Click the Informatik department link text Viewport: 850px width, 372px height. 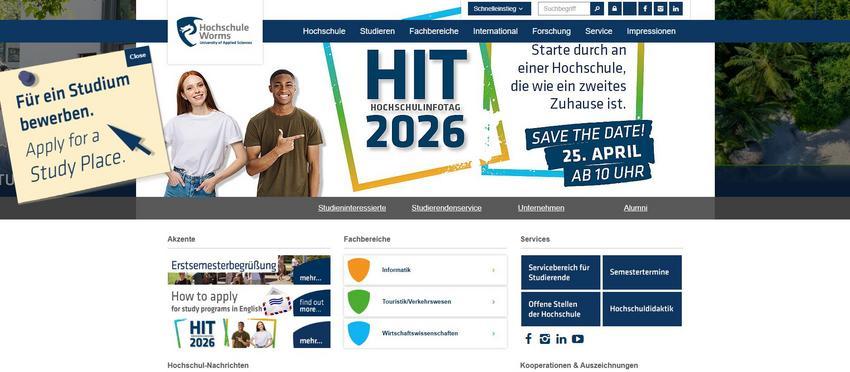396,270
